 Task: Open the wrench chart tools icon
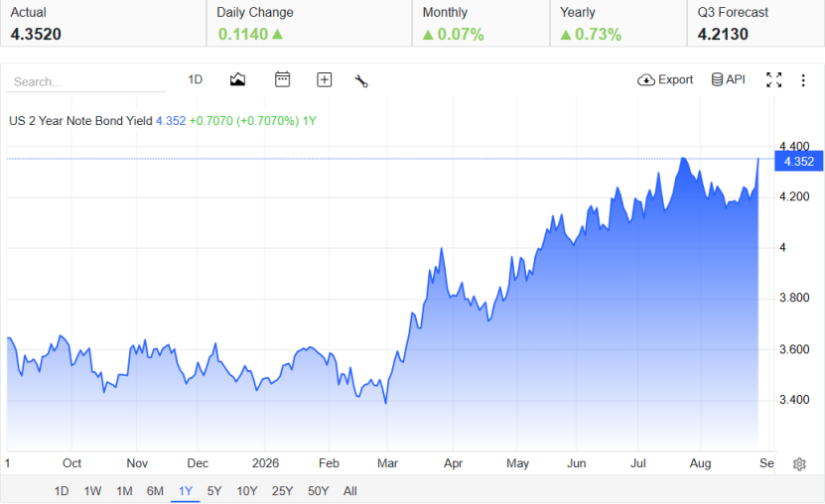(x=361, y=80)
